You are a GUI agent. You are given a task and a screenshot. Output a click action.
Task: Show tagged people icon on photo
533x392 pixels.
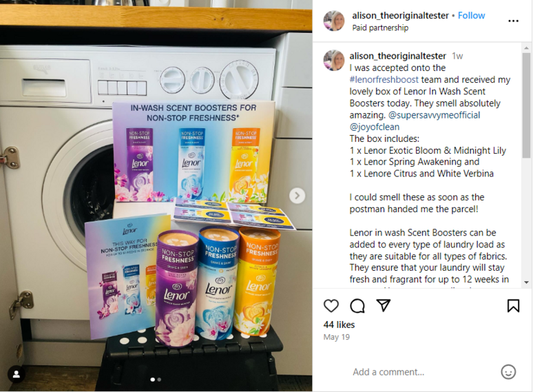tap(17, 374)
